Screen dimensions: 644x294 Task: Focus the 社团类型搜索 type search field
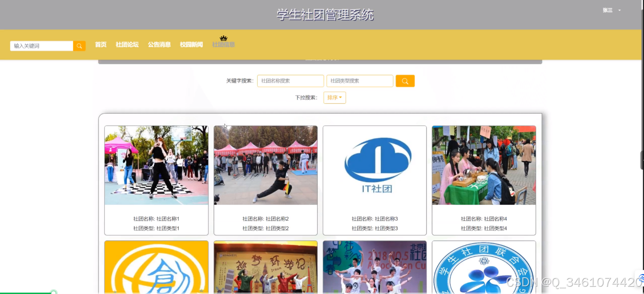(360, 81)
